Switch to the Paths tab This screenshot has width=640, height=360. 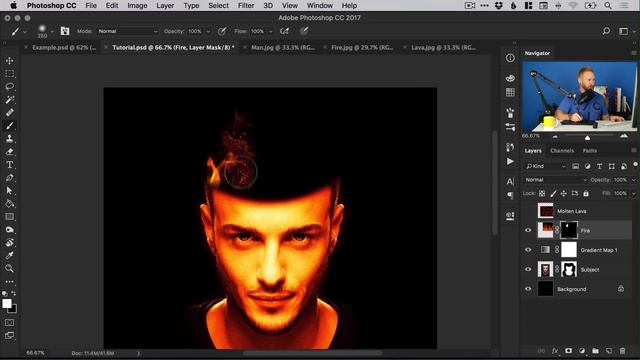coord(589,151)
